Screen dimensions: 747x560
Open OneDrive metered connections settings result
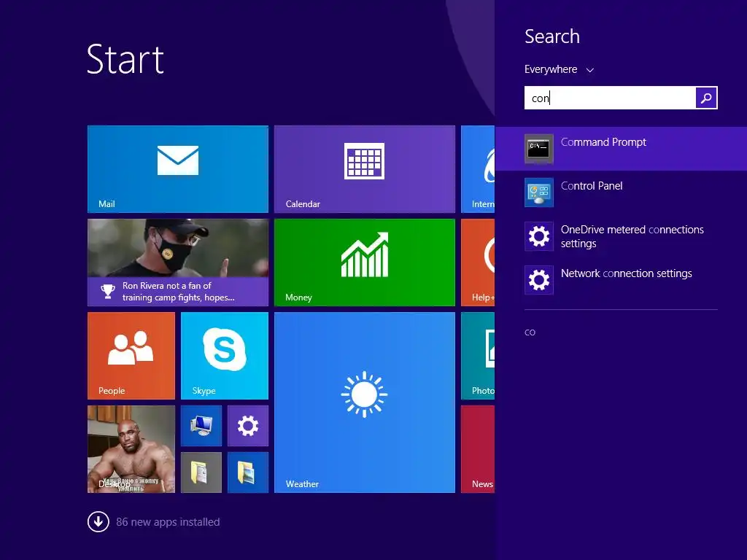[x=621, y=236]
